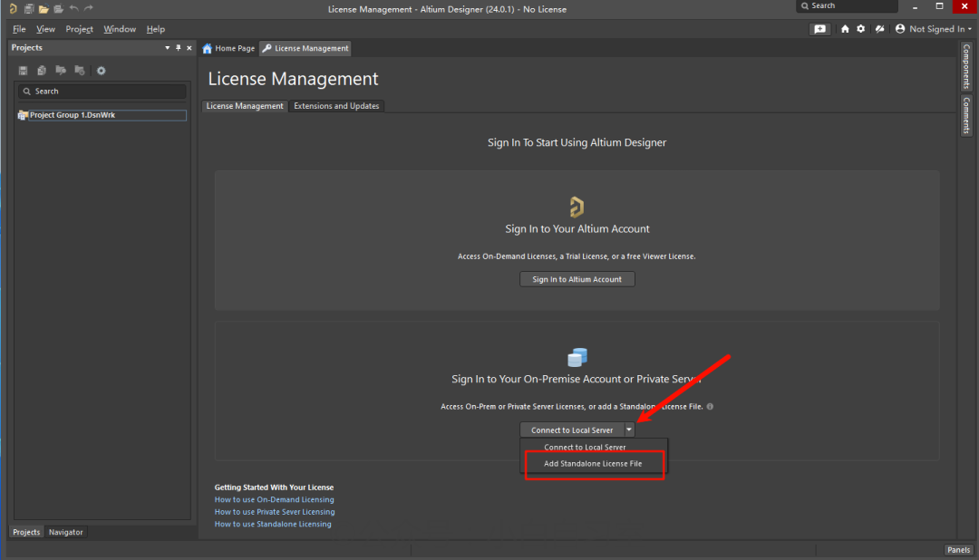This screenshot has height=560, width=979.
Task: Click the user avatar icon
Action: (900, 29)
